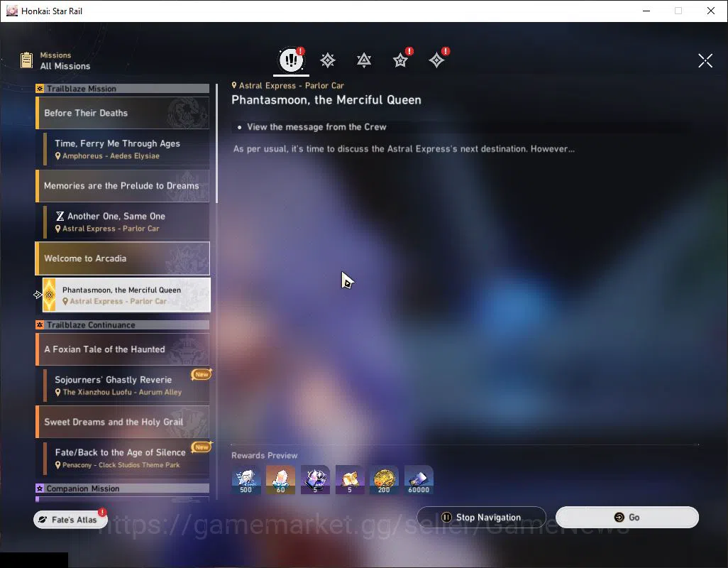
Task: Select Fate/Back to the Age of Silence mission
Action: point(126,459)
